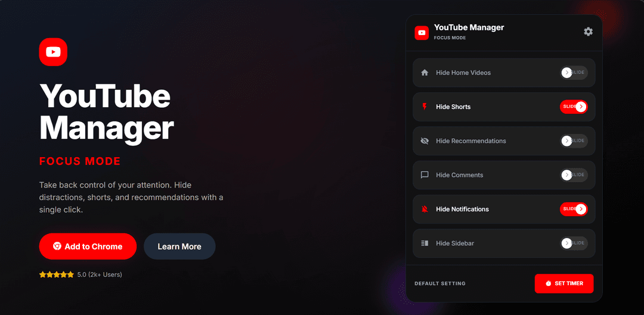Turn off the Hide Notifications toggle
644x315 pixels.
[574, 209]
